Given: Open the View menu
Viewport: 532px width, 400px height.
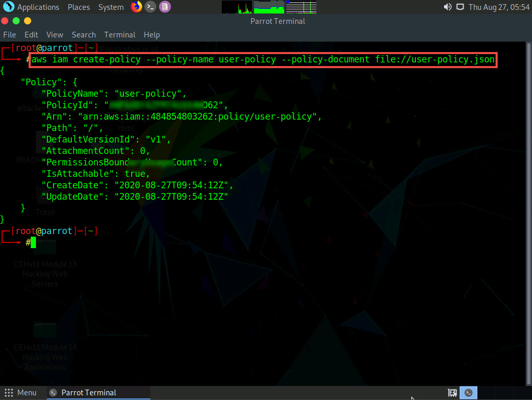Looking at the screenshot, I should click(x=55, y=35).
